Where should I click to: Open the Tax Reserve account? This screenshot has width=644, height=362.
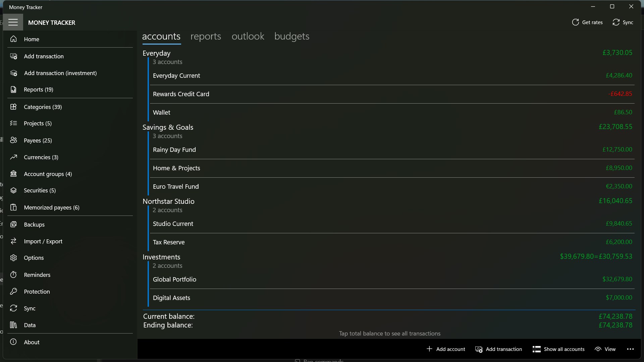(392, 242)
